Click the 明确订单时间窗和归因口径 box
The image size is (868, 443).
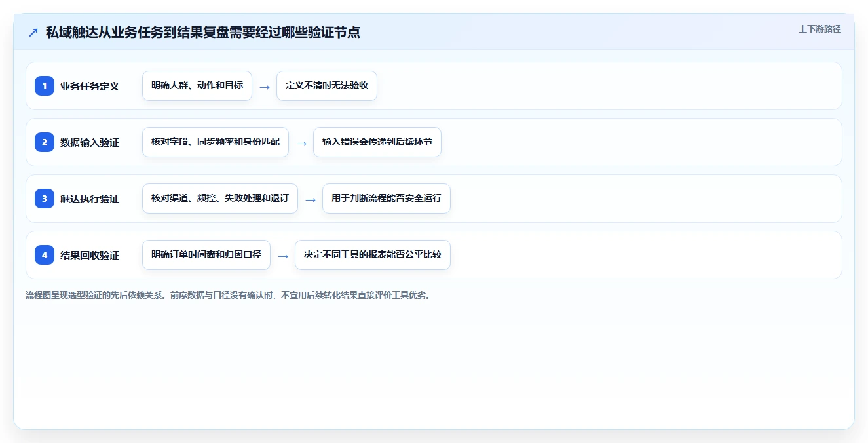206,255
